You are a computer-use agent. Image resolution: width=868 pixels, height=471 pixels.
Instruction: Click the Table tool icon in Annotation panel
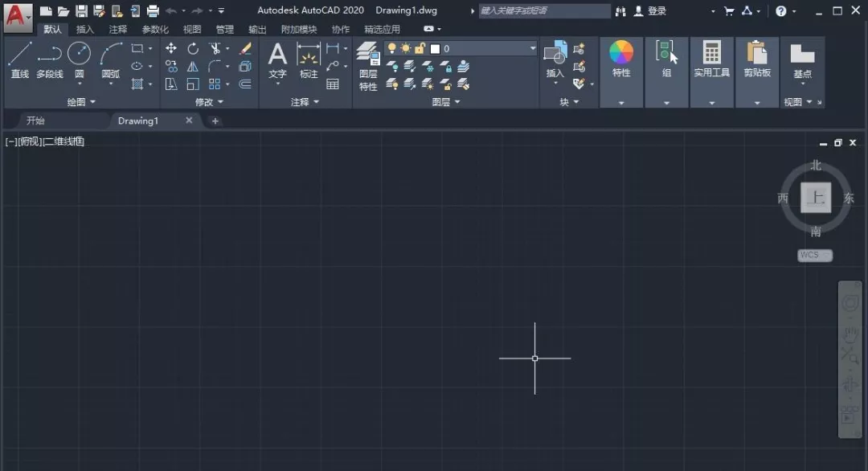click(332, 84)
